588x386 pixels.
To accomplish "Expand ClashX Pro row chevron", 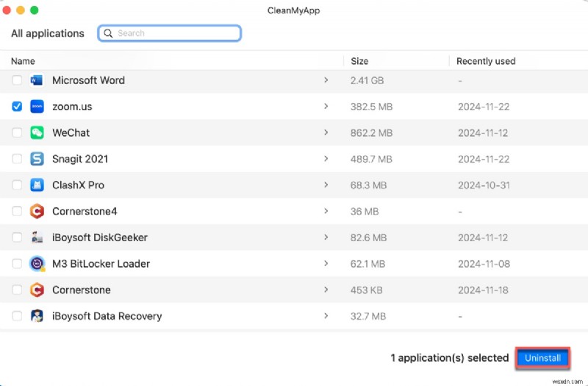I will [326, 185].
